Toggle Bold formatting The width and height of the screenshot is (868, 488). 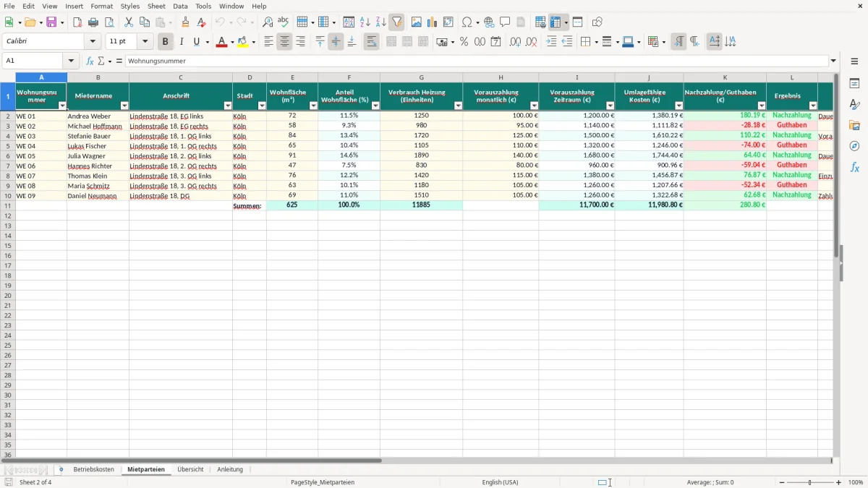[x=166, y=42]
